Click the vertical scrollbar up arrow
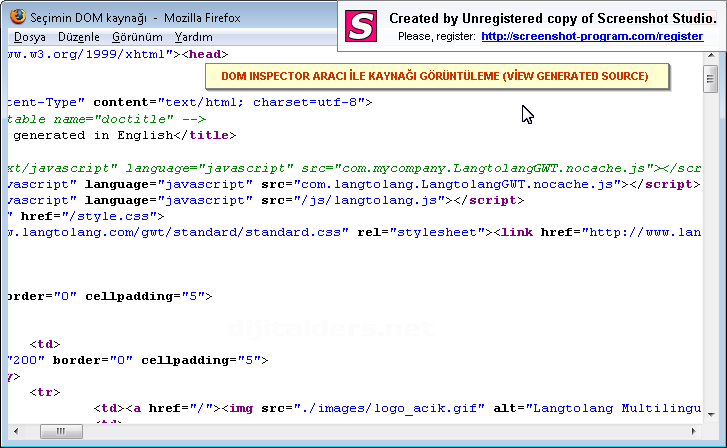This screenshot has height=448, width=727. pyautogui.click(x=710, y=56)
